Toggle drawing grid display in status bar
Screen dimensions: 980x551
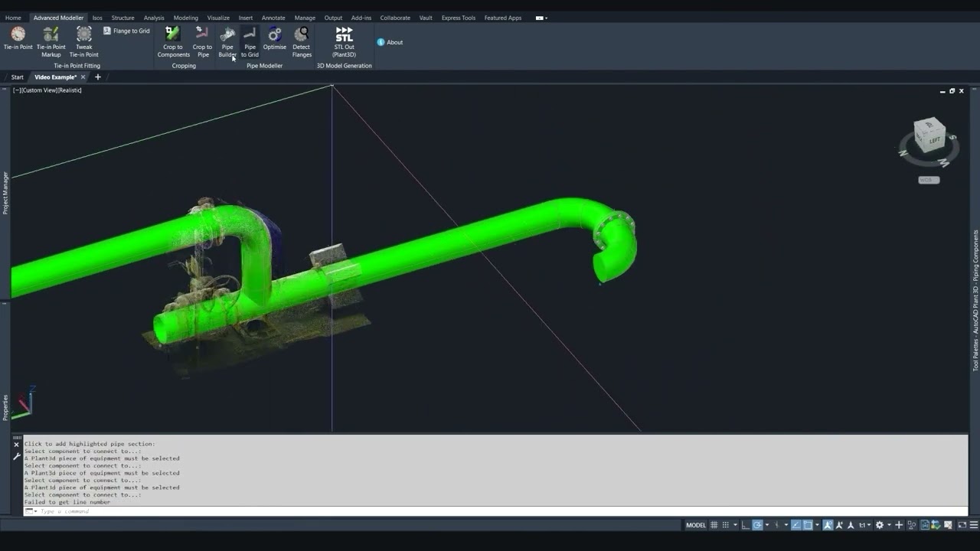pos(714,525)
